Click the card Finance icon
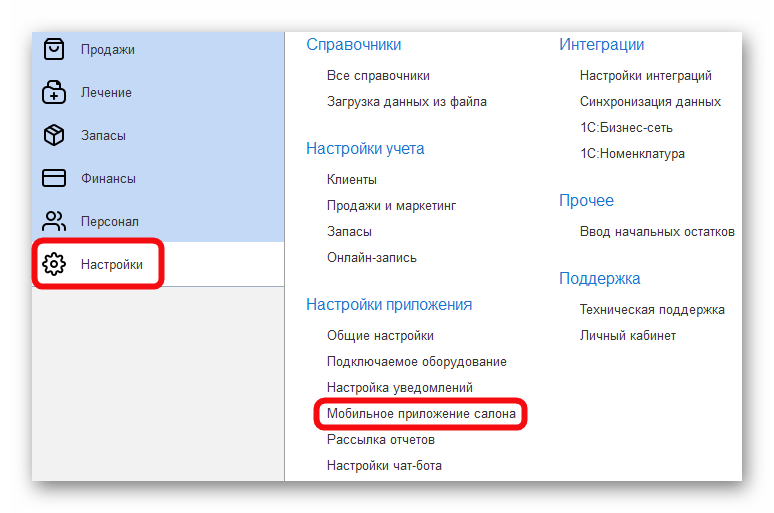 click(x=54, y=178)
